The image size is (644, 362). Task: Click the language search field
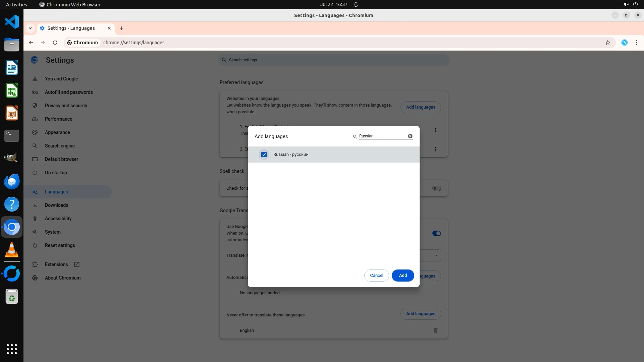pos(382,136)
